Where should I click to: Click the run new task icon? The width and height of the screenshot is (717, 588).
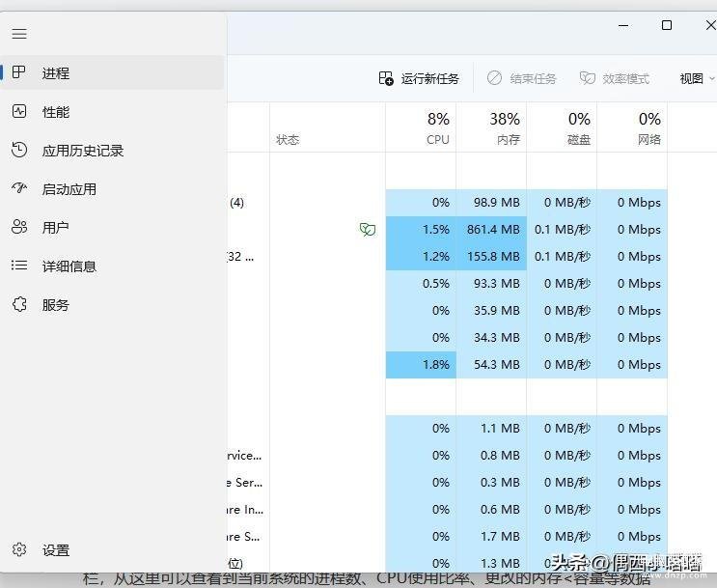point(386,78)
